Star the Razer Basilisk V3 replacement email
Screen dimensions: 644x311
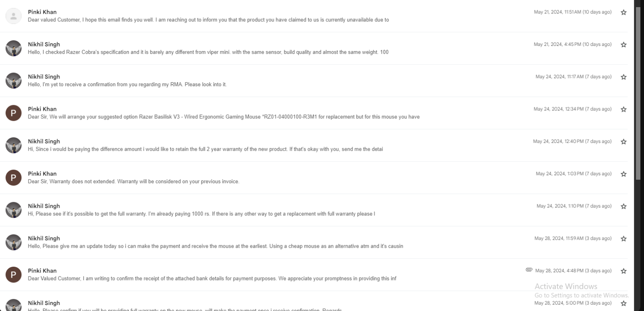623,110
